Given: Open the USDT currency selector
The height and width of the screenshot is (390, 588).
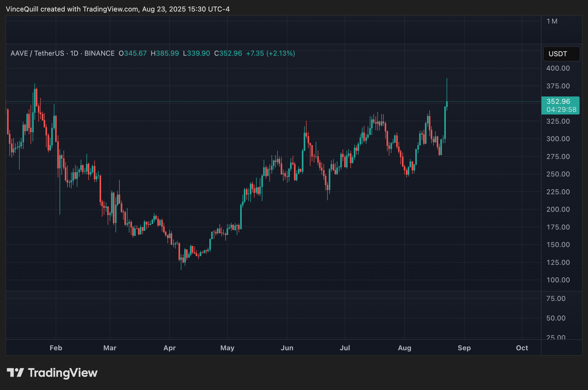Looking at the screenshot, I should point(561,54).
